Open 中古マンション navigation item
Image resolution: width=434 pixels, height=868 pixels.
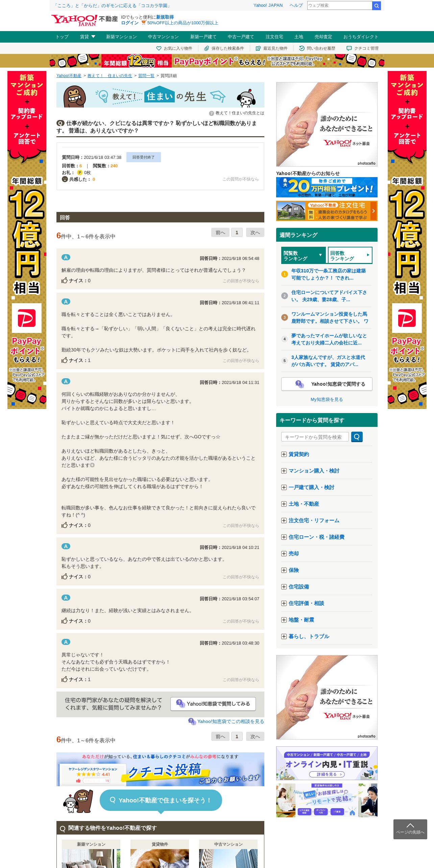click(163, 37)
